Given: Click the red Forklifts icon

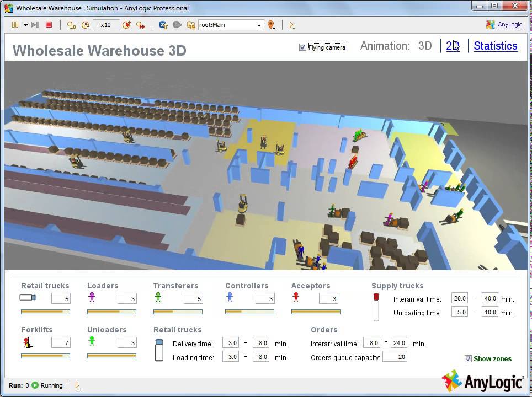Looking at the screenshot, I should tap(28, 343).
